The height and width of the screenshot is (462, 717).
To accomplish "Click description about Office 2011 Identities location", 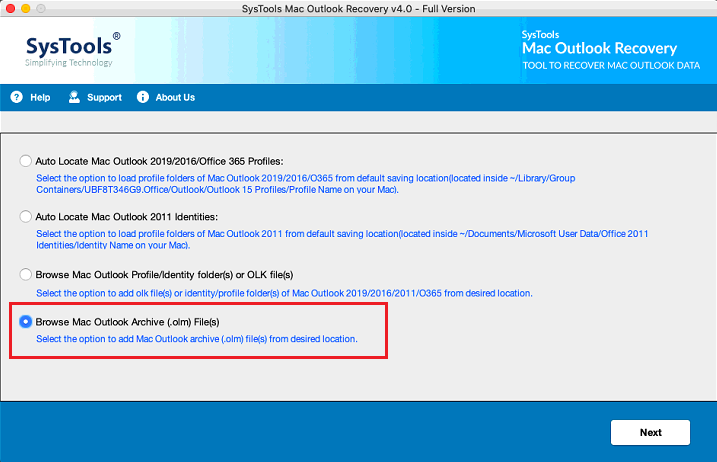I will coord(342,239).
